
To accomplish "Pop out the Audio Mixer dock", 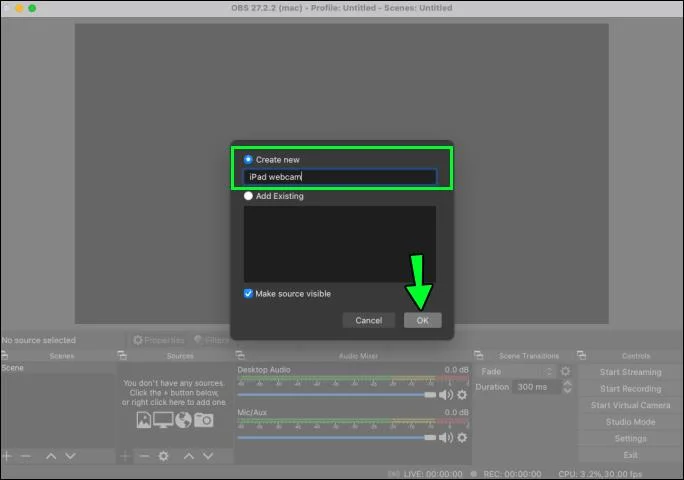I will click(240, 355).
